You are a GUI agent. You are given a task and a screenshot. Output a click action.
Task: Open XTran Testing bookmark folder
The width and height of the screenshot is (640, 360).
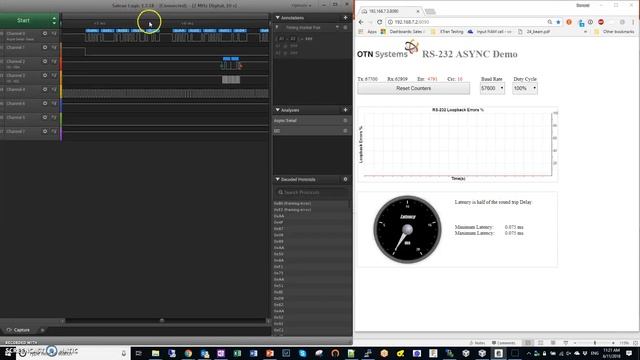tap(447, 31)
